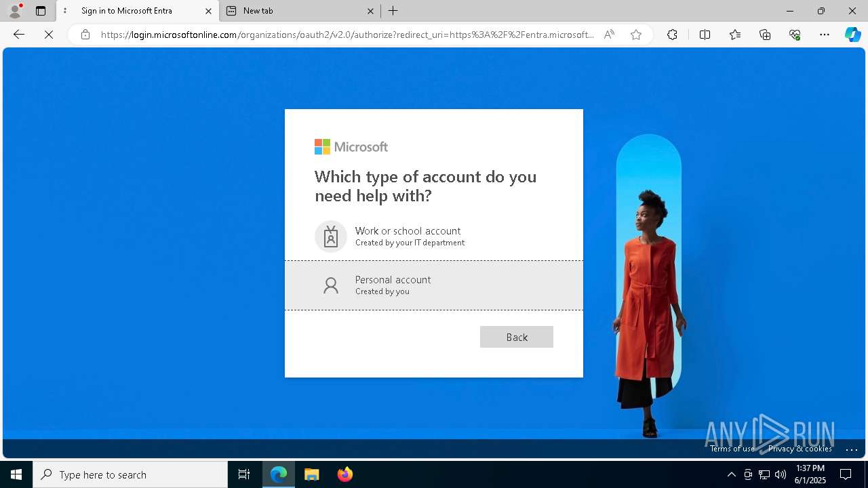Open Tab actions menu
This screenshot has width=868, height=488.
pos(41,11)
